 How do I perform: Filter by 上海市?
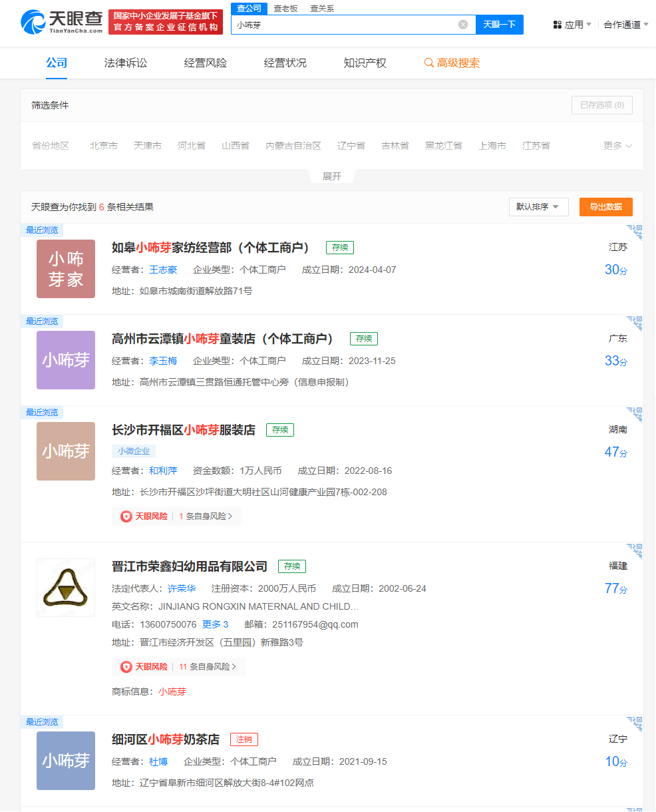[x=492, y=146]
